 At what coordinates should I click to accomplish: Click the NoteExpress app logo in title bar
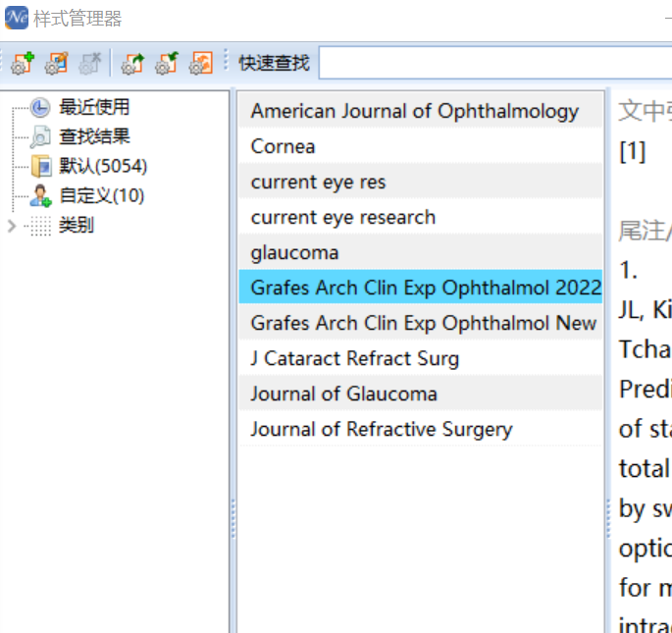pos(17,18)
